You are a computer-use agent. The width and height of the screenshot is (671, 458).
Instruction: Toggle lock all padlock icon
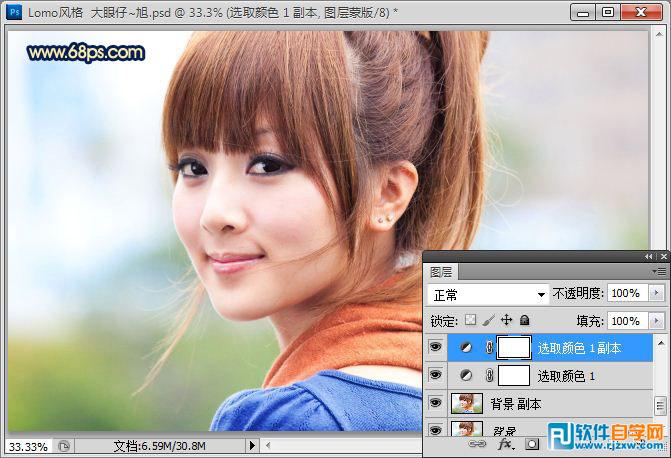pos(524,320)
